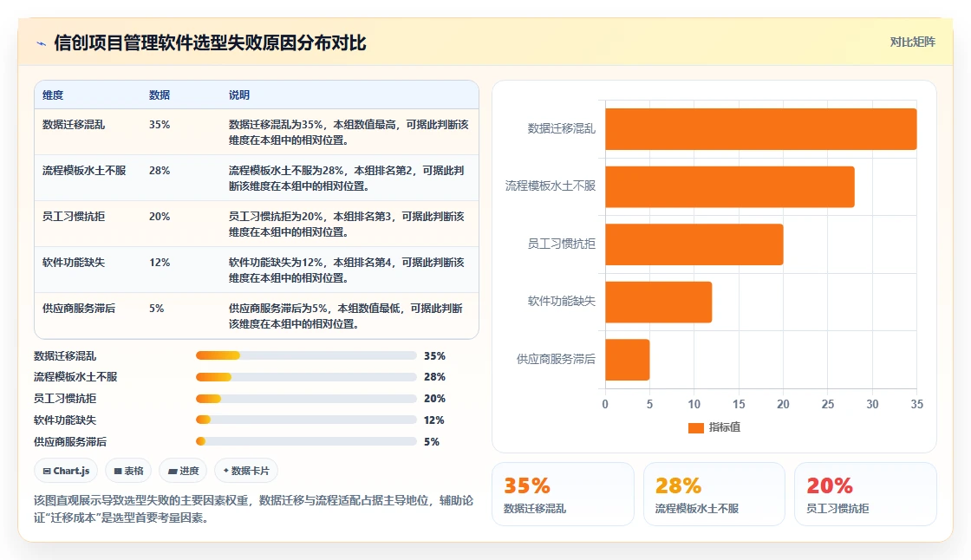The width and height of the screenshot is (971, 560).
Task: Click the description mentioning 本组数值最低
Action: tap(346, 316)
